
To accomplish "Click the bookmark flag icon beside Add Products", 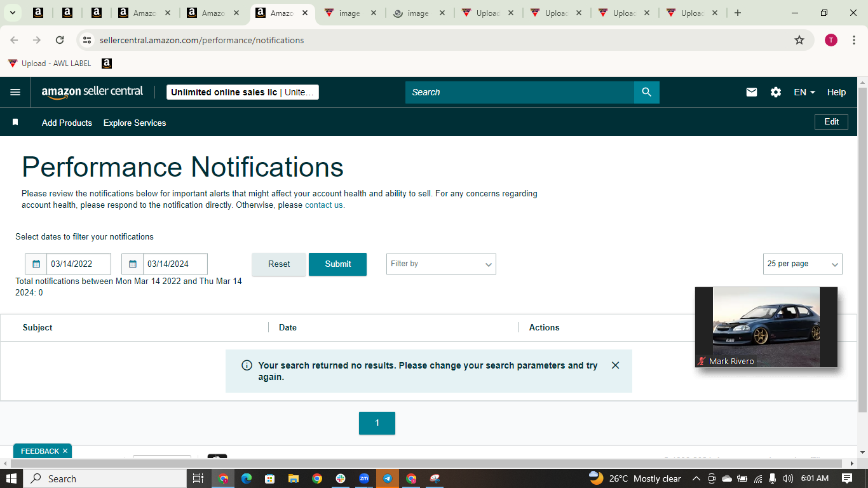I will pos(15,122).
